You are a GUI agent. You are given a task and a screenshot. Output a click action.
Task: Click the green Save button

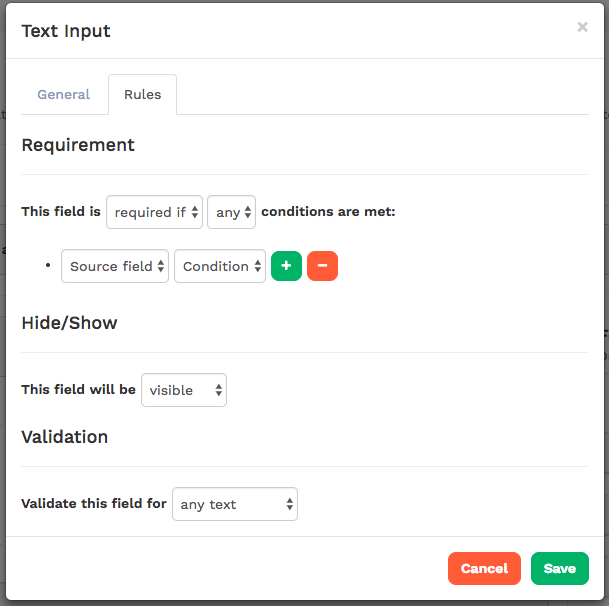pyautogui.click(x=559, y=568)
